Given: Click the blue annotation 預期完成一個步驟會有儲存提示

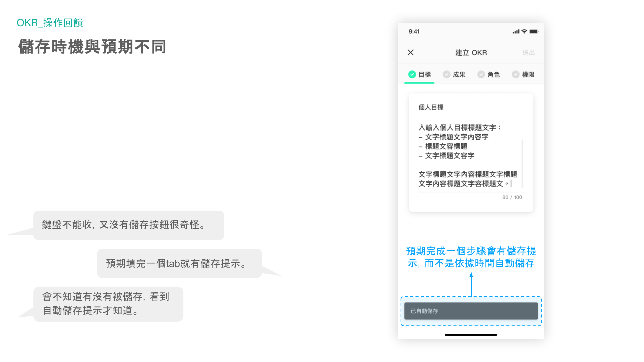Looking at the screenshot, I should coord(471,257).
